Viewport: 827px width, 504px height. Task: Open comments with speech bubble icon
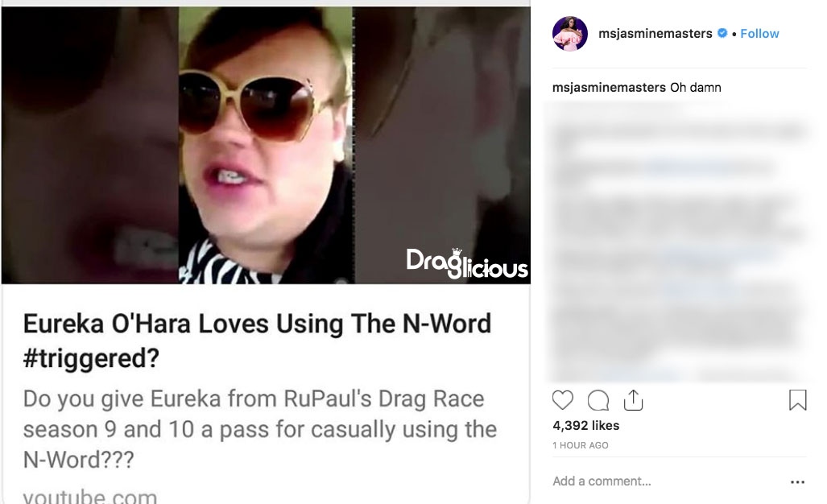(x=598, y=400)
